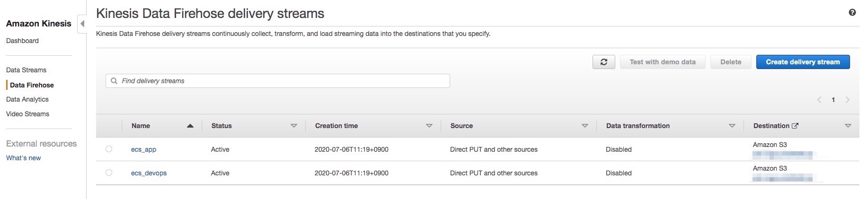Click the external link icon beside Destination
This screenshot has height=199, width=868.
[795, 126]
